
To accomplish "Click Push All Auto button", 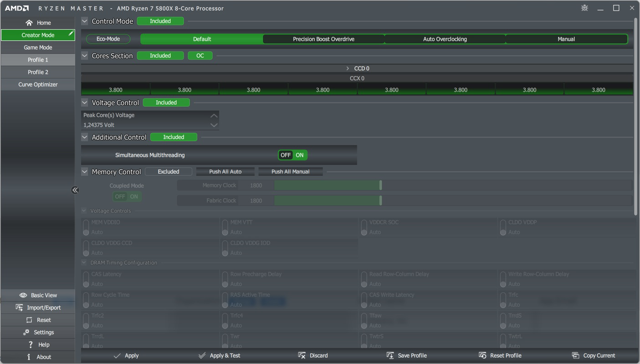I will [x=225, y=172].
